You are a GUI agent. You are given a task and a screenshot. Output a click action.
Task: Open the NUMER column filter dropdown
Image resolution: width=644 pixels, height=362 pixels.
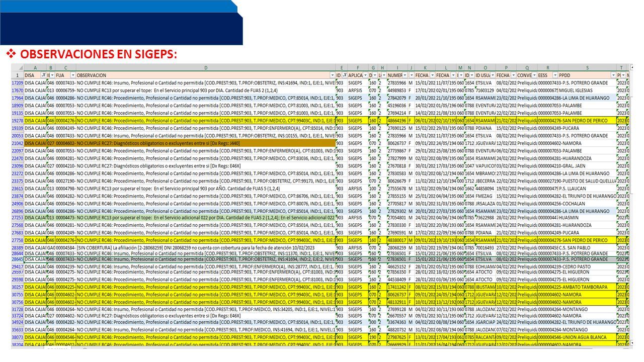[405, 75]
